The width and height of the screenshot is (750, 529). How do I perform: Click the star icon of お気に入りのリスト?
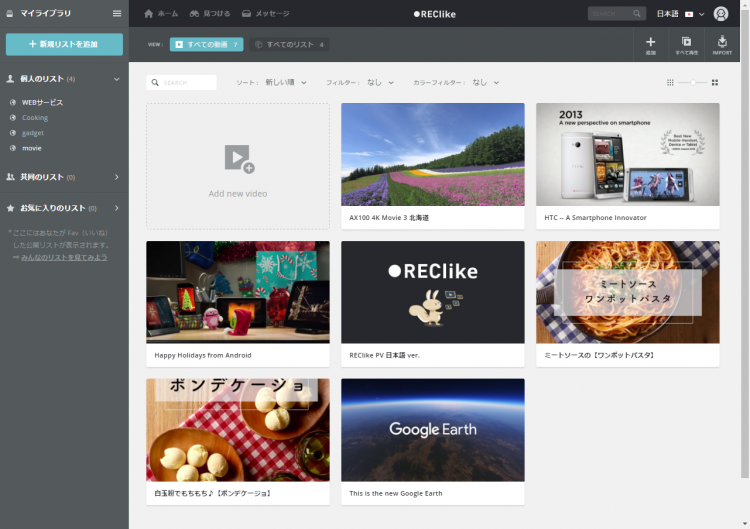point(10,208)
